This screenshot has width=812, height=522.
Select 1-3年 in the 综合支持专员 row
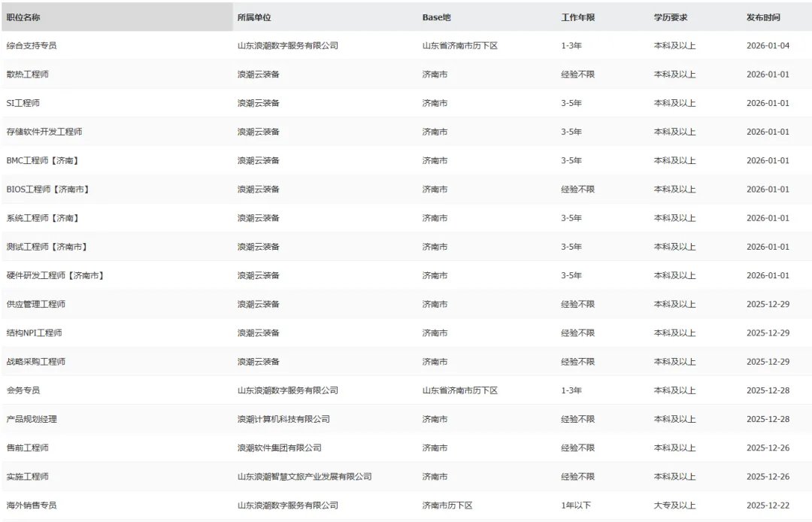point(571,46)
